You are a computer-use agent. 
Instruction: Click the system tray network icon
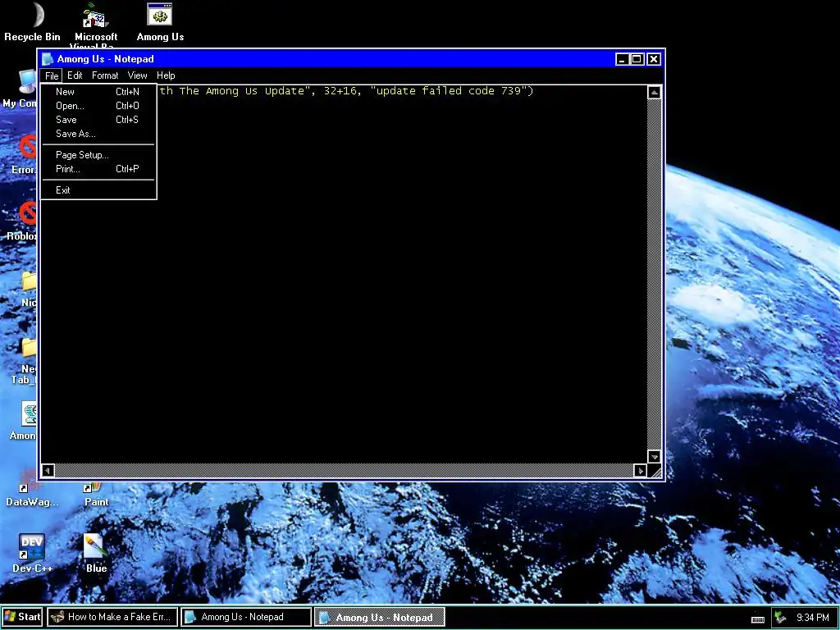pos(780,618)
